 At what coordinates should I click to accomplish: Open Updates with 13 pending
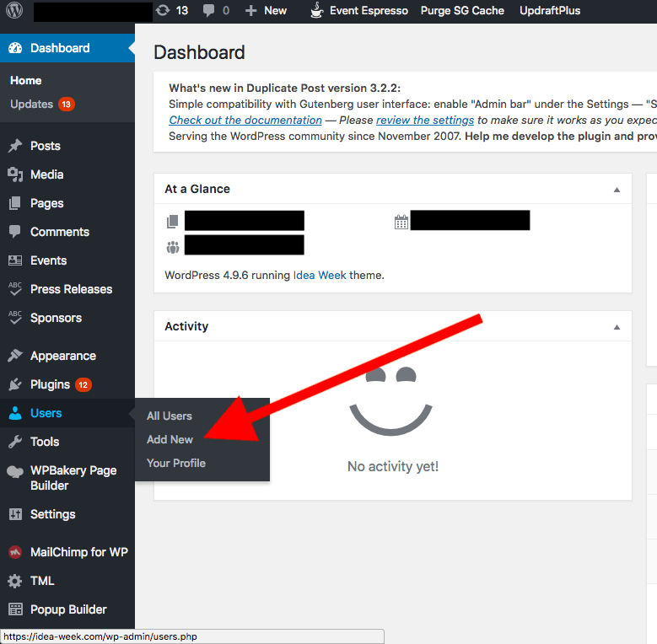point(42,105)
